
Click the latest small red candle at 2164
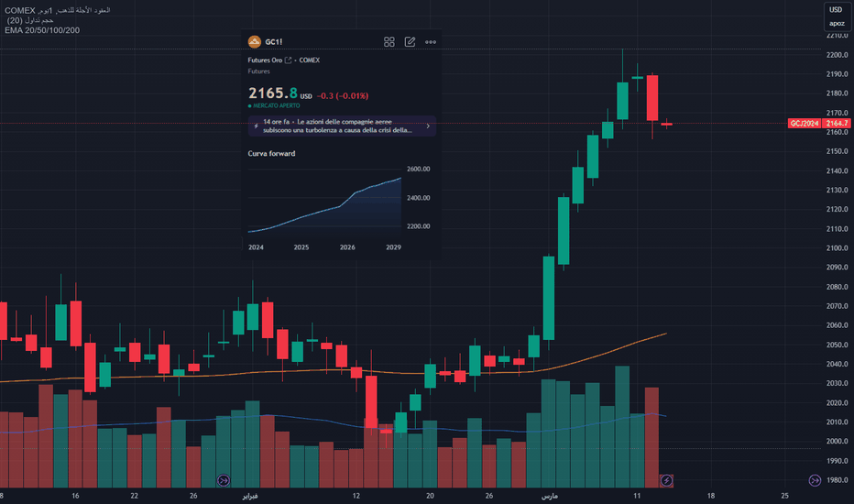[667, 125]
